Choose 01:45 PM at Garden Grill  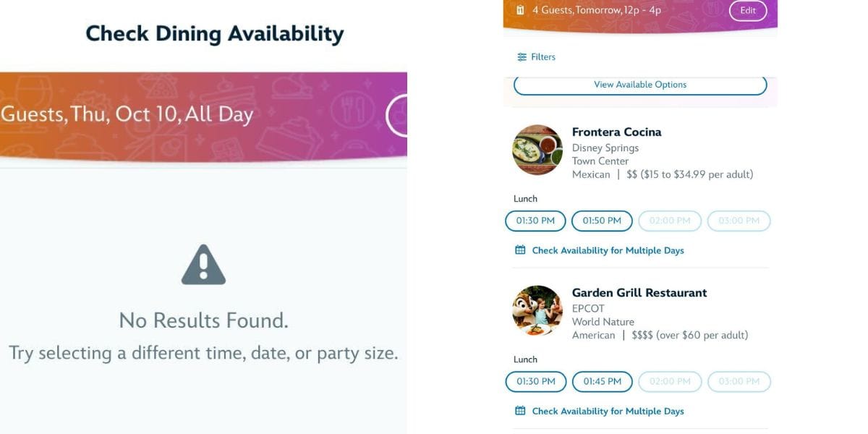pyautogui.click(x=602, y=381)
